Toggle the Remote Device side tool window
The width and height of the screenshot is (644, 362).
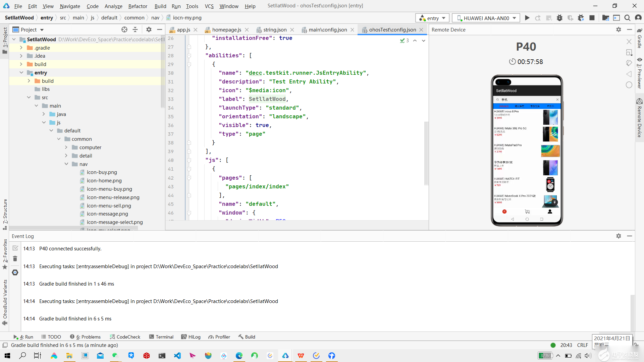(x=639, y=118)
